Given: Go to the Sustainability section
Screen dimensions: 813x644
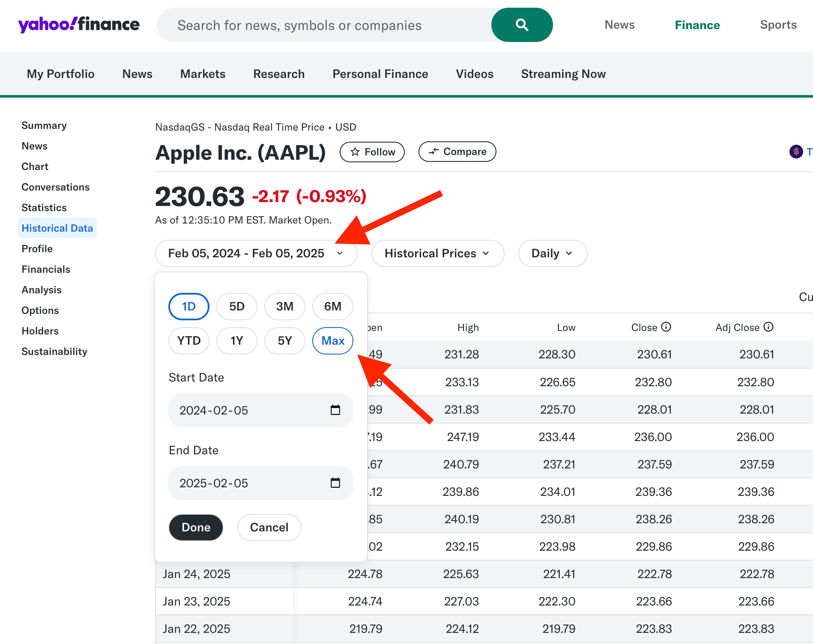Looking at the screenshot, I should (x=54, y=352).
